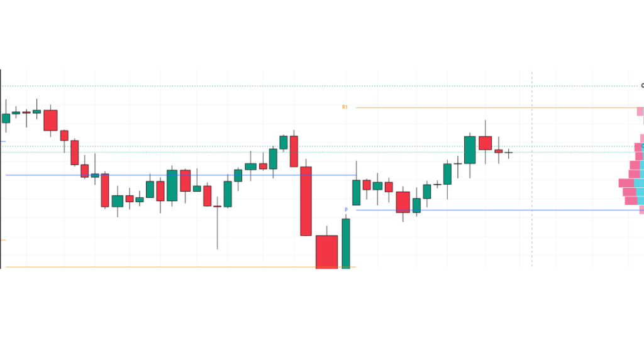Viewport: 644px width, 338px height.
Task: Click the R1 resistance label
Action: 345,107
